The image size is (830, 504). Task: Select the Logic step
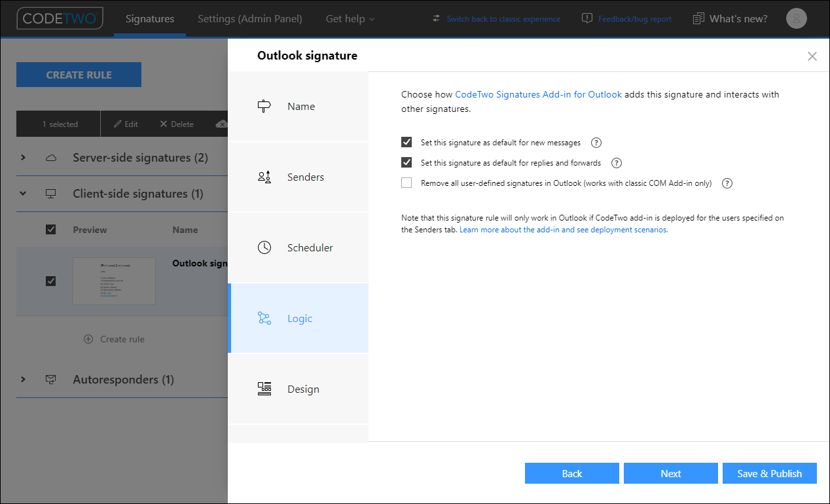pyautogui.click(x=298, y=318)
